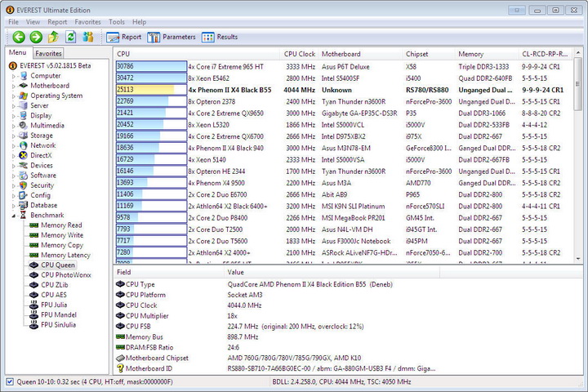Screen dimensions: 588x392
Task: Expand the Database tree node
Action: [x=14, y=206]
